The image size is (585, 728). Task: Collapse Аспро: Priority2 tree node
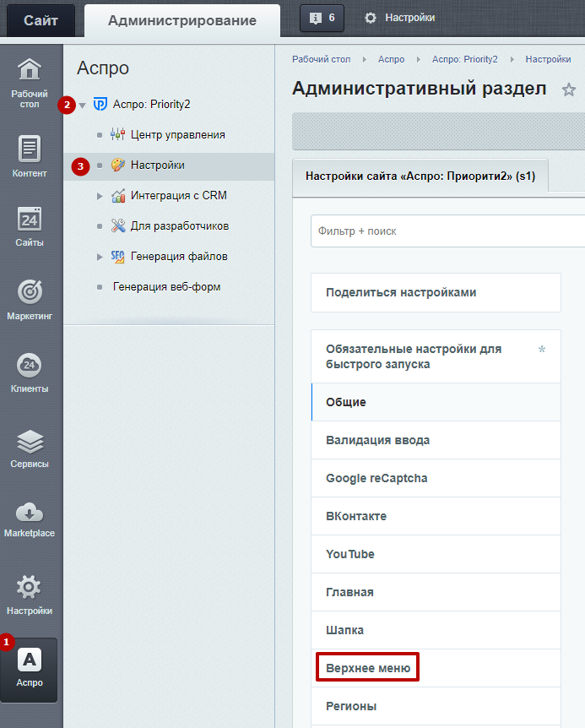coord(83,106)
